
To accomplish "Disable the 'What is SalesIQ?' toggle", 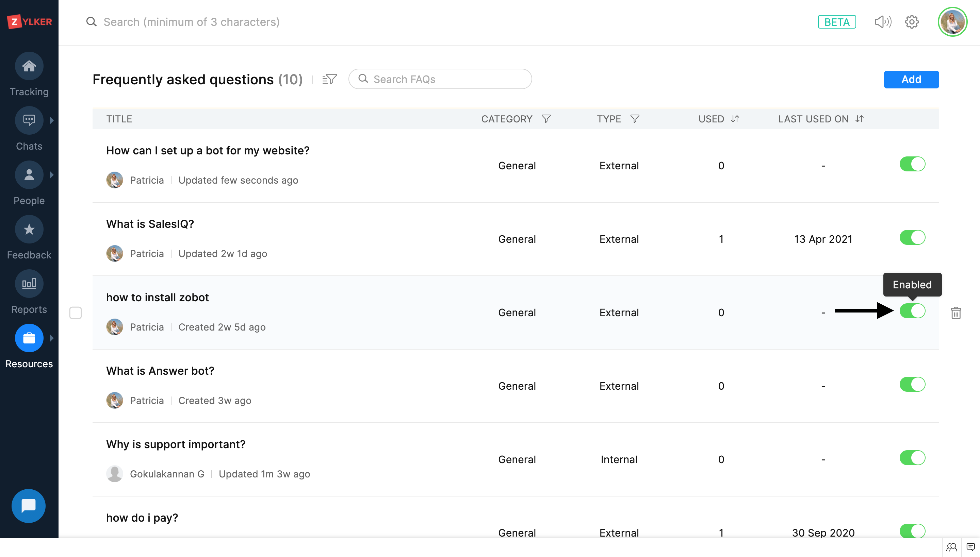I will 912,238.
